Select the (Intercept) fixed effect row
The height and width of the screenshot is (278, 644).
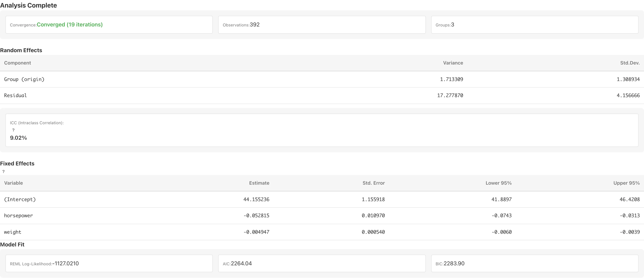[x=322, y=200]
